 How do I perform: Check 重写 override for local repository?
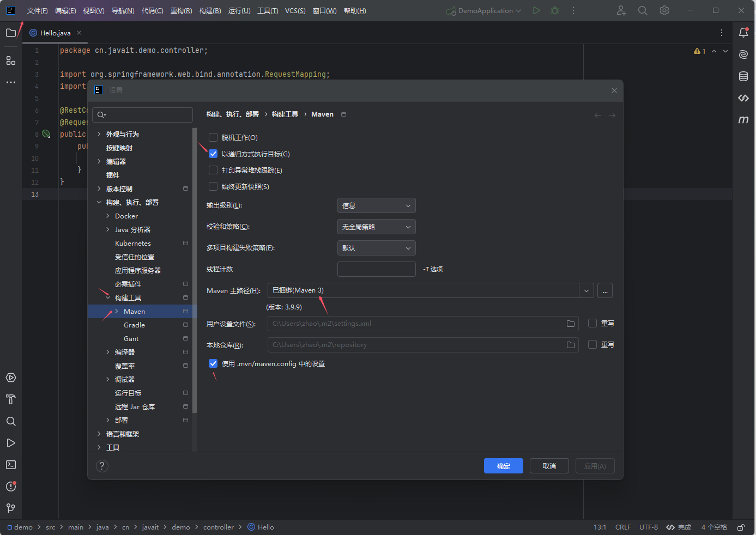coord(592,344)
